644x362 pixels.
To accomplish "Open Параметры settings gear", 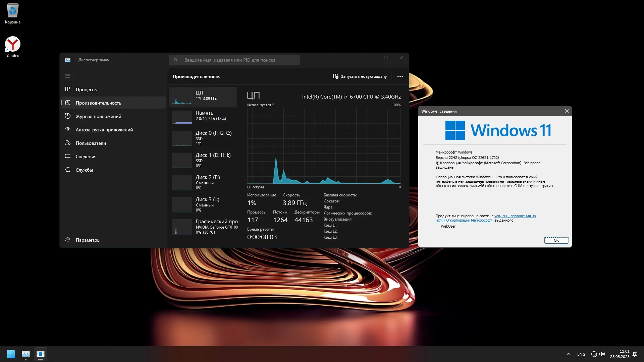I will click(x=68, y=240).
